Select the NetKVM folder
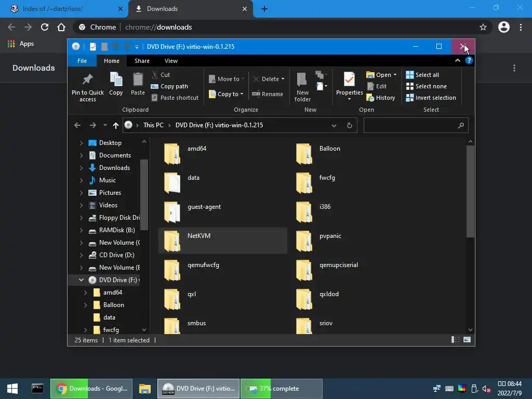Screen dimensions: 532x399 pyautogui.click(x=222, y=241)
